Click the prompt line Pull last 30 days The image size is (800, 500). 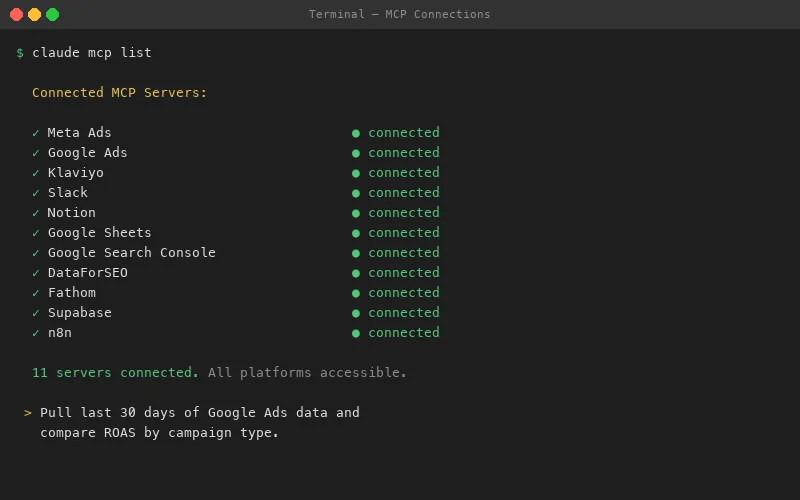point(200,413)
